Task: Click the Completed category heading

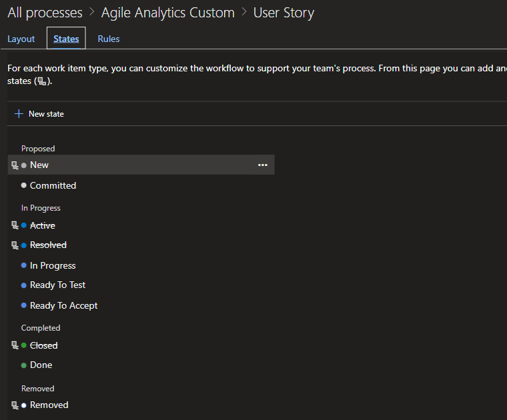Action: coord(41,328)
